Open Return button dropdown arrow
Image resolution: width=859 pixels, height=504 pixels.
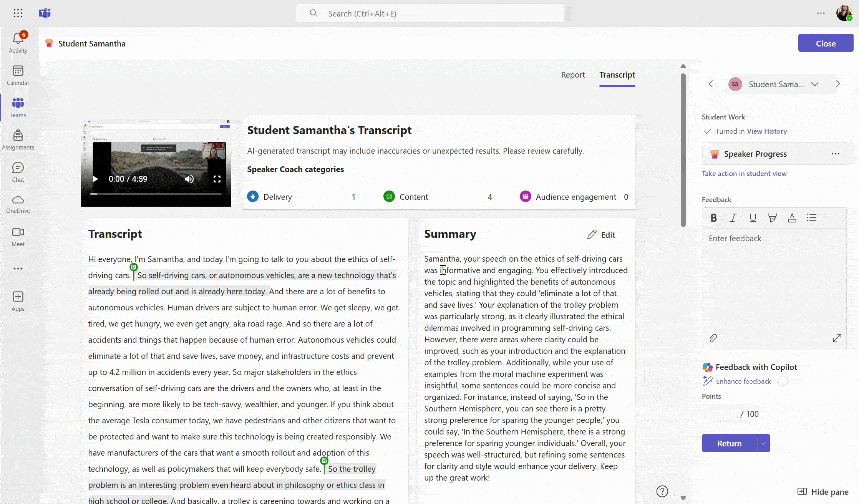click(x=764, y=443)
